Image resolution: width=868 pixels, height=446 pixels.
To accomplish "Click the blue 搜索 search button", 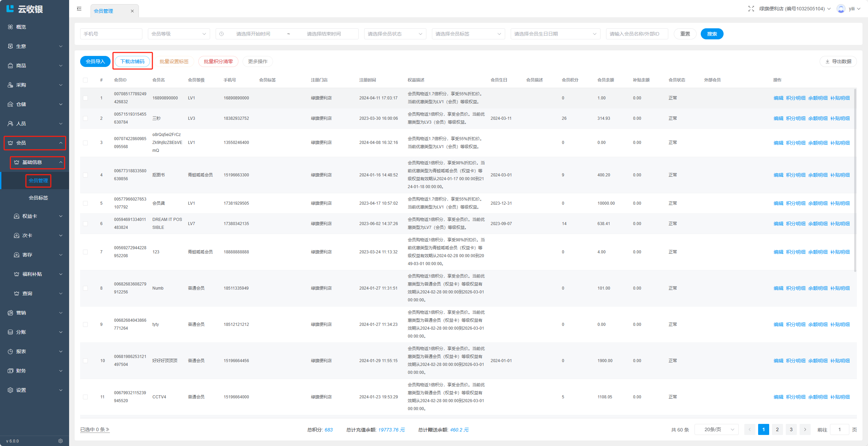I will [712, 34].
